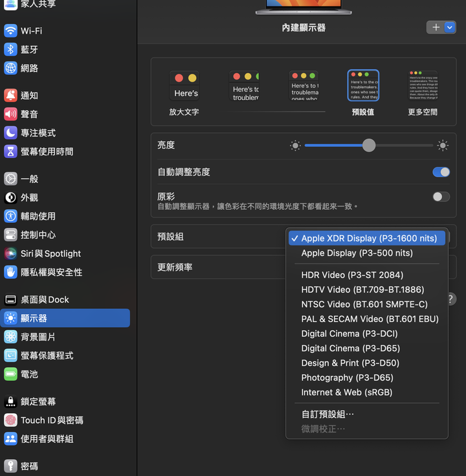Open the Siri 與 Spotlight icon
Screen dimensions: 466x476
point(10,253)
